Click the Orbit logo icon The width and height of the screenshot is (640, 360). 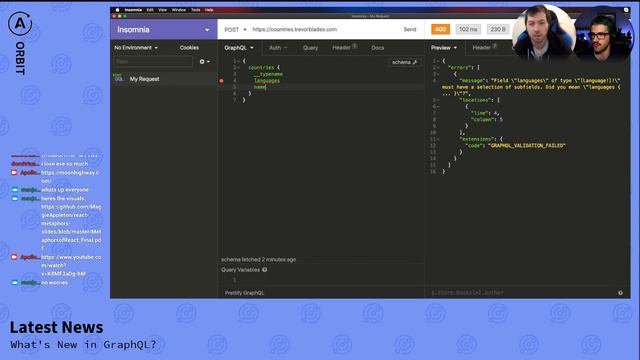20,23
